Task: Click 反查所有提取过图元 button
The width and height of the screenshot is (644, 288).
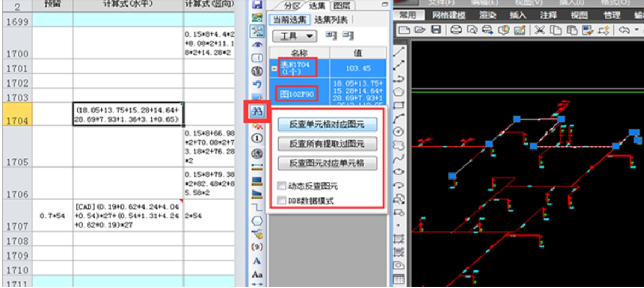Action: coord(327,144)
